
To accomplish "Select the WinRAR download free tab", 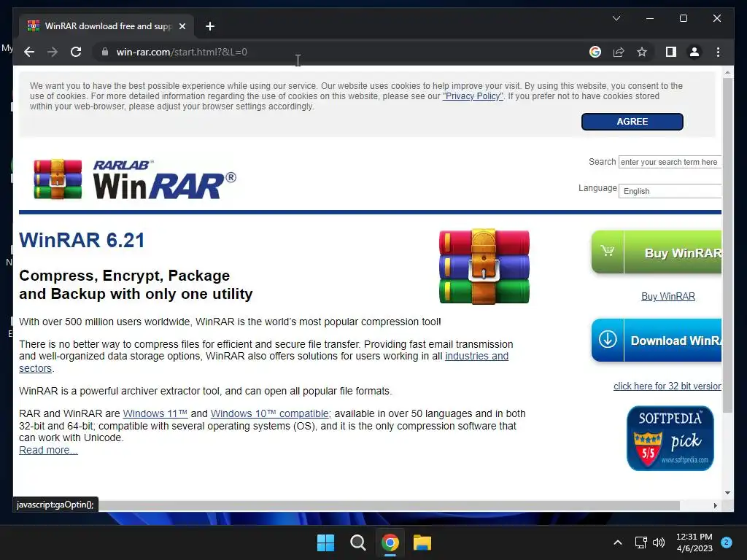I will click(107, 26).
